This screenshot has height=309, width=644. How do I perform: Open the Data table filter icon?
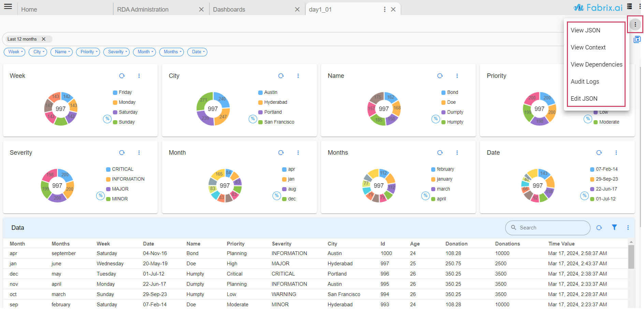coord(614,227)
